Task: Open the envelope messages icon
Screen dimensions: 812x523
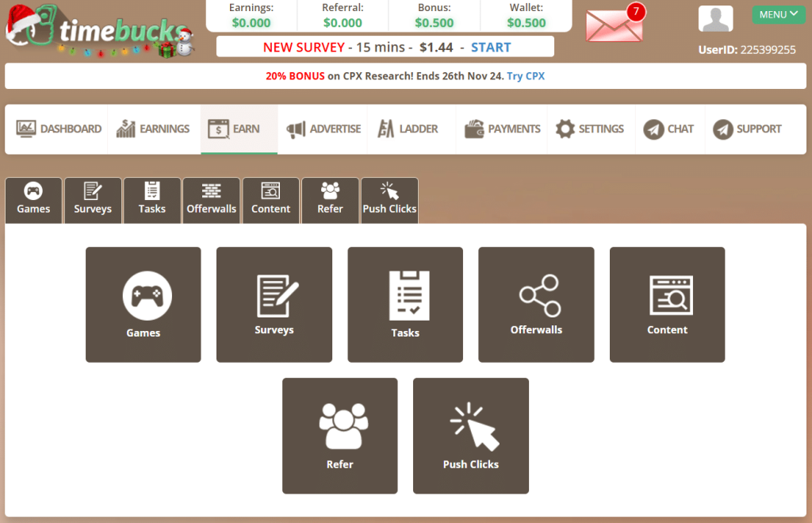Action: pos(615,26)
